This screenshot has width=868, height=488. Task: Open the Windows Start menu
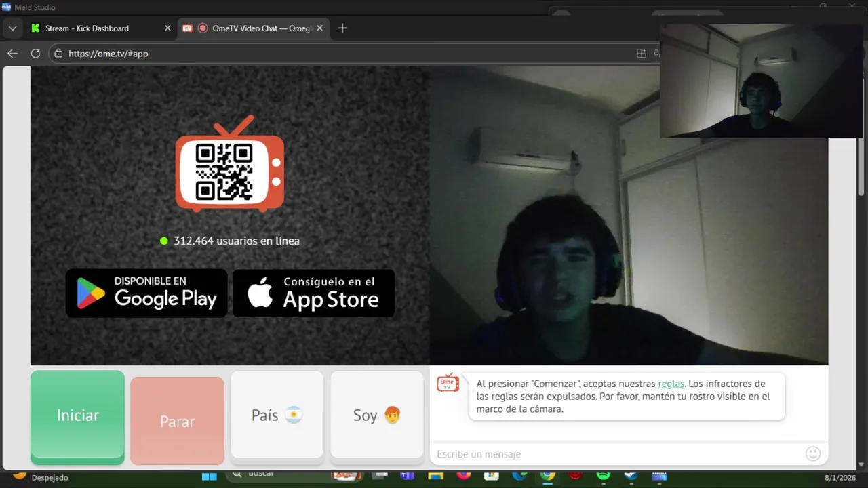pyautogui.click(x=210, y=476)
